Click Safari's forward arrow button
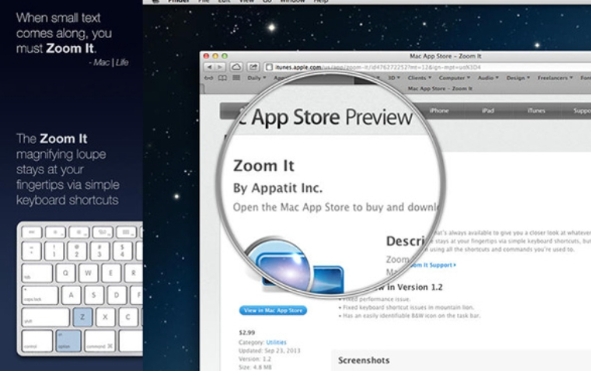 coord(220,67)
